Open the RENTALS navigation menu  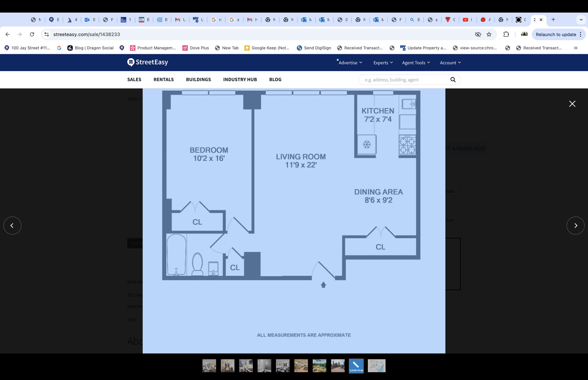tap(163, 79)
